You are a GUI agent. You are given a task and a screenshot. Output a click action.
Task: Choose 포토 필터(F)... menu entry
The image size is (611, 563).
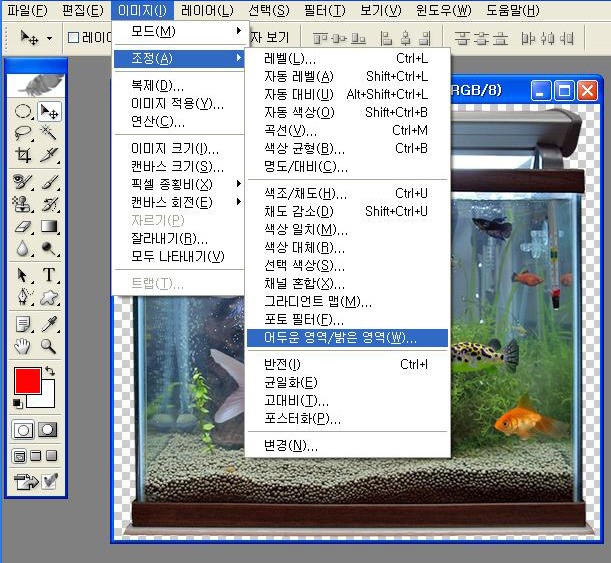(x=347, y=319)
